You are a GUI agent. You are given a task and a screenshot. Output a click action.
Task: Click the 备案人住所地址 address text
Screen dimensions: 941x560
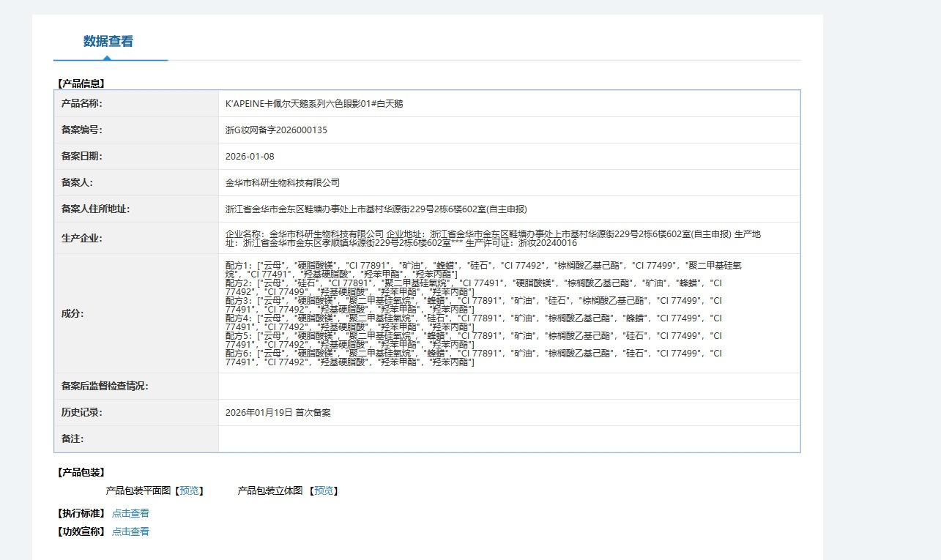[x=376, y=209]
